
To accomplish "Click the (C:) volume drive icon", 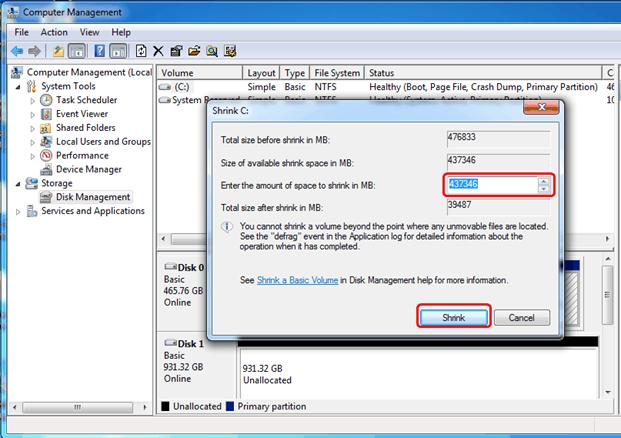I will (165, 87).
